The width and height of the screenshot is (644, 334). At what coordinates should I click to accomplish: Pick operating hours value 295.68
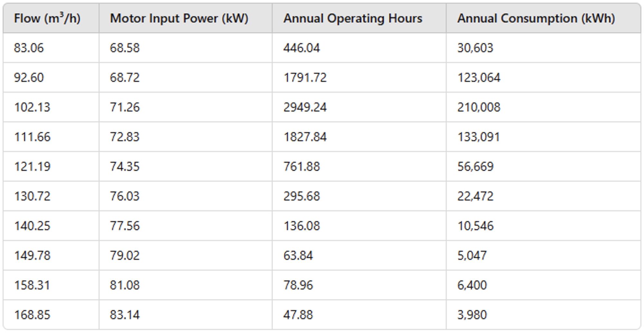302,196
